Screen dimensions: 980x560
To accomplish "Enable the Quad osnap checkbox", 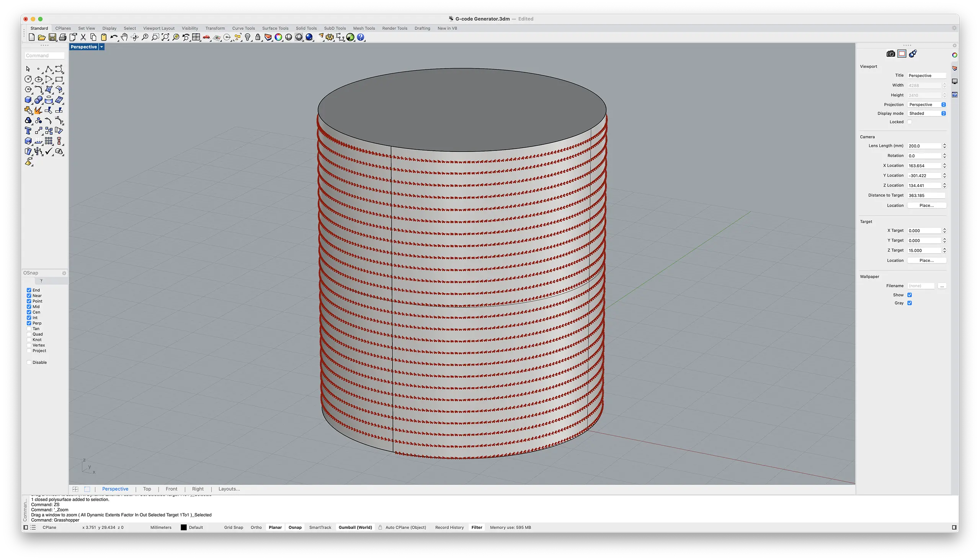I will pyautogui.click(x=29, y=334).
